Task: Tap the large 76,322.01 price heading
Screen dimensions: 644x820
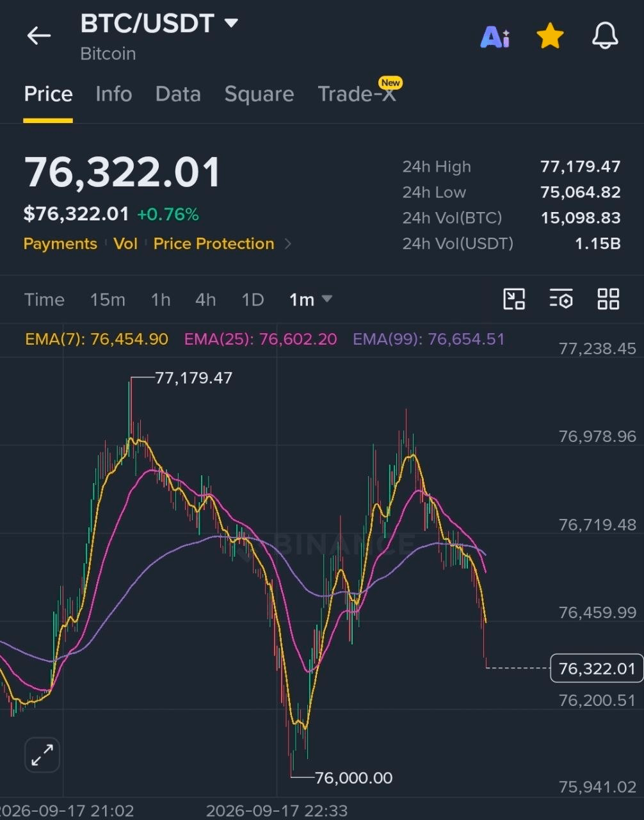Action: [x=122, y=172]
